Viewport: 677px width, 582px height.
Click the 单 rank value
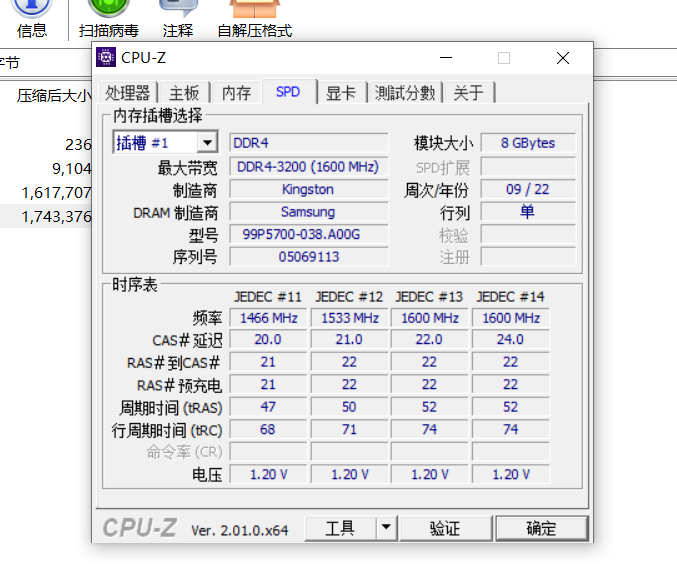[x=528, y=212]
